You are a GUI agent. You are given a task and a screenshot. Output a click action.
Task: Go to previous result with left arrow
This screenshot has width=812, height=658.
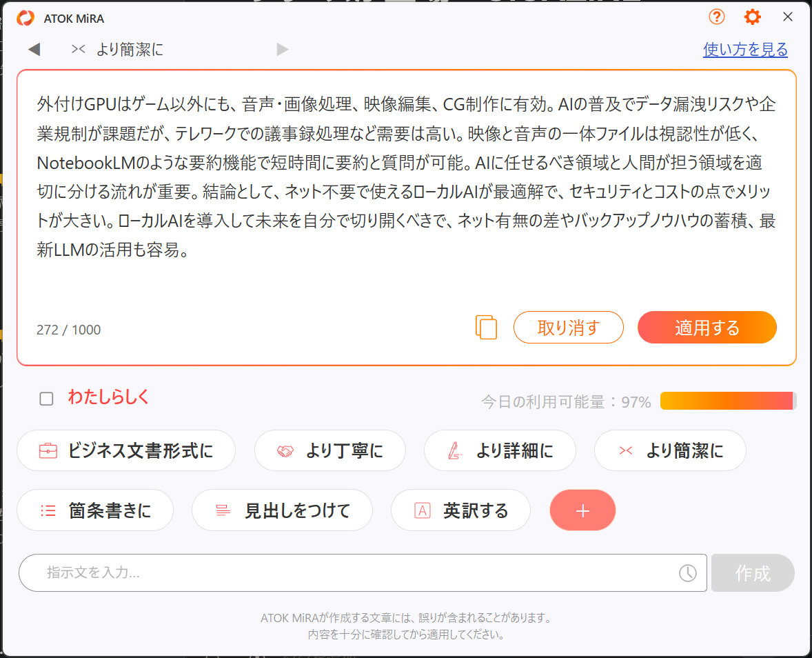(x=34, y=50)
